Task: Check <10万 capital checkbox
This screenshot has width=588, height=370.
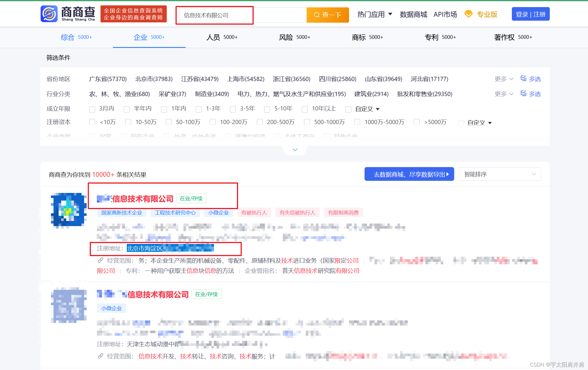Action: [92, 122]
